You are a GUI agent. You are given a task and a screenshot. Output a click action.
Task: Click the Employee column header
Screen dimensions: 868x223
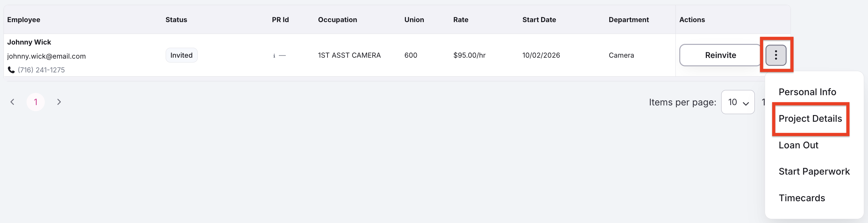tap(24, 20)
